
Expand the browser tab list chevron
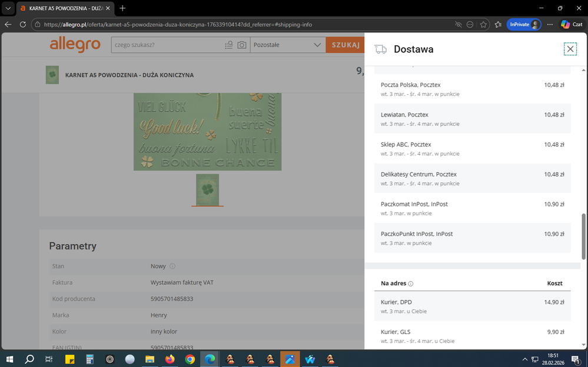pos(8,8)
